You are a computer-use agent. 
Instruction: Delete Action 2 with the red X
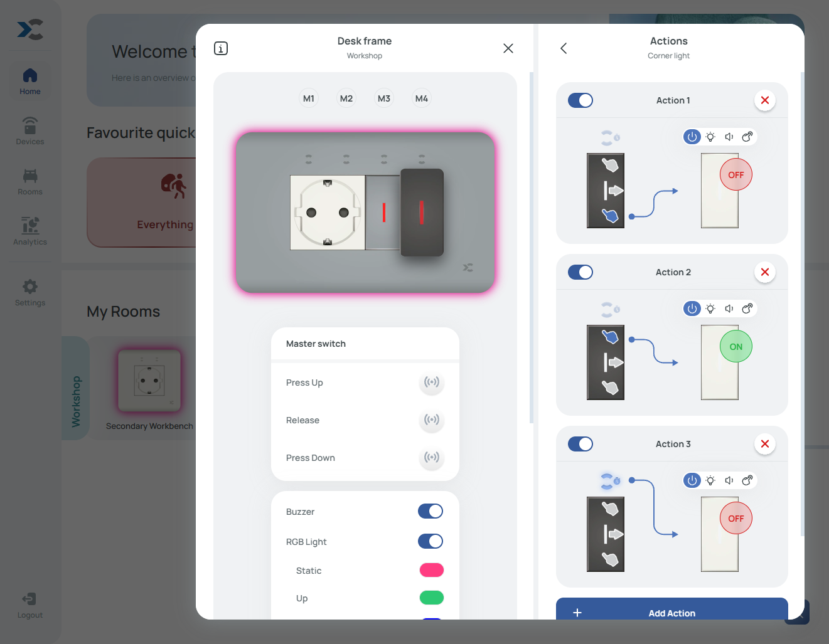pos(764,272)
